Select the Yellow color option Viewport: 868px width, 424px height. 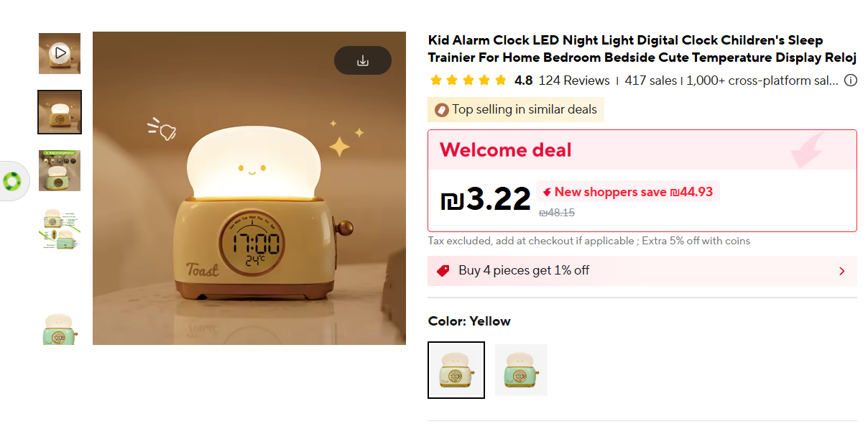pyautogui.click(x=456, y=370)
